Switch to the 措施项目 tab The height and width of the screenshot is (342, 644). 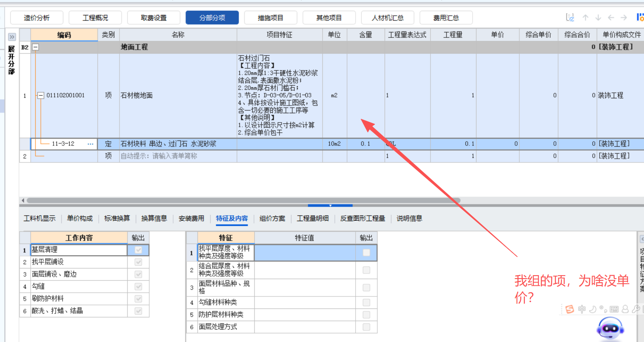point(271,17)
